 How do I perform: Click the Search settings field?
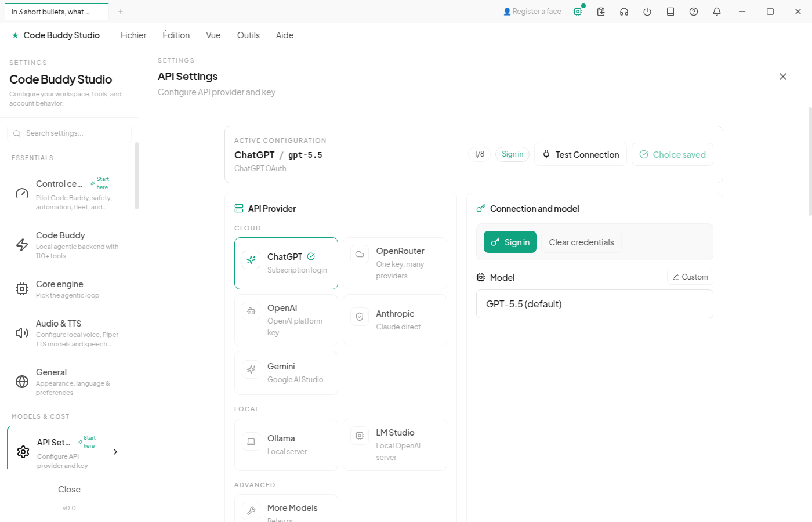point(69,133)
